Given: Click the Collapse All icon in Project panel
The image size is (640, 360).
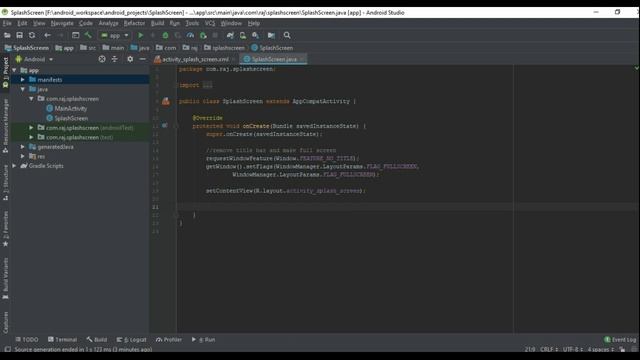Looking at the screenshot, I should pos(115,59).
